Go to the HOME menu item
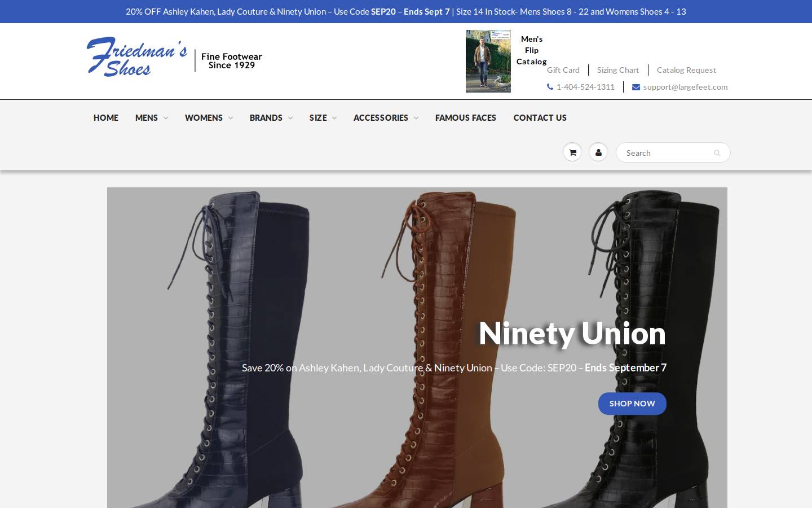Image resolution: width=812 pixels, height=508 pixels. click(106, 117)
